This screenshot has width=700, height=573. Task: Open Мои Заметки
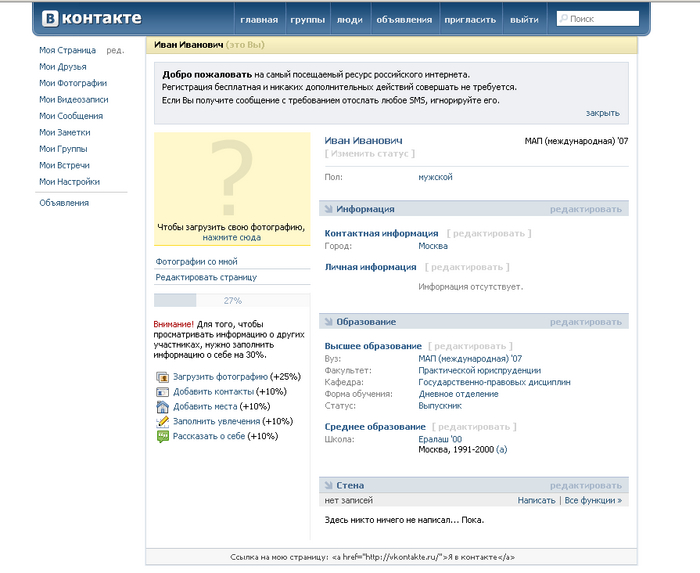(x=65, y=133)
